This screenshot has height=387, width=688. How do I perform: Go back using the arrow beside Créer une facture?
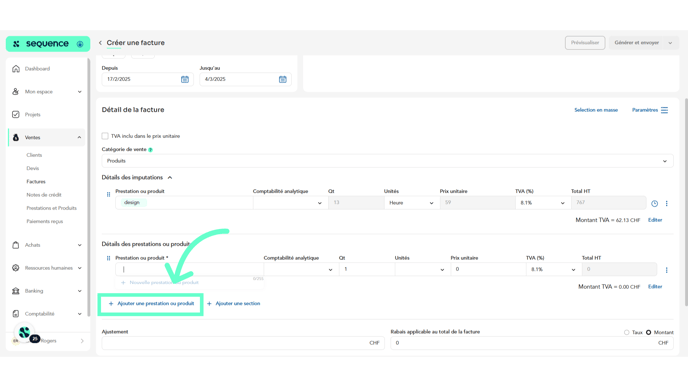(100, 43)
